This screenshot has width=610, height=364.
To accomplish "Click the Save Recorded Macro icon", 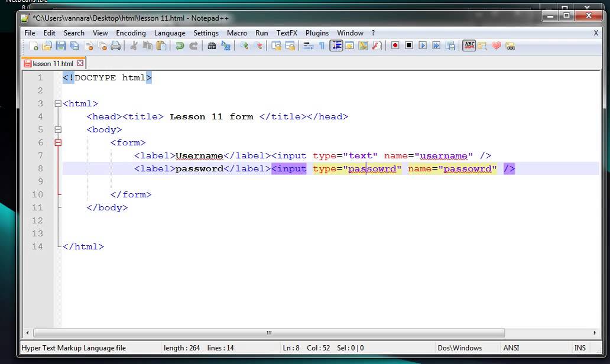I will 450,46.
